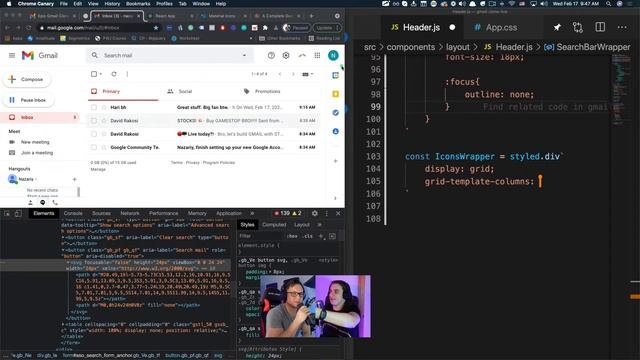The image size is (640, 360).
Task: Star the Hari bh email
Action: (x=104, y=107)
